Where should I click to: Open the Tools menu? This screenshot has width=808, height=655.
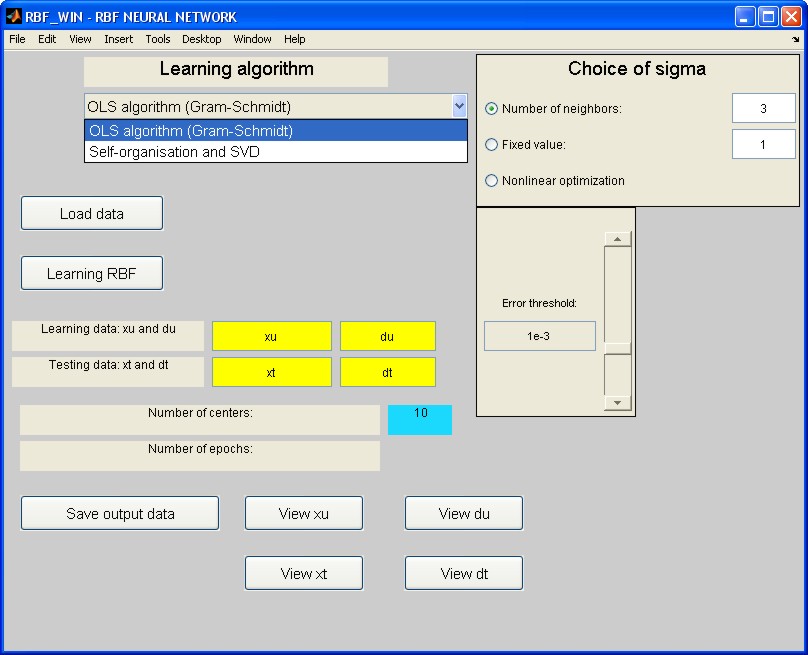pyautogui.click(x=158, y=39)
